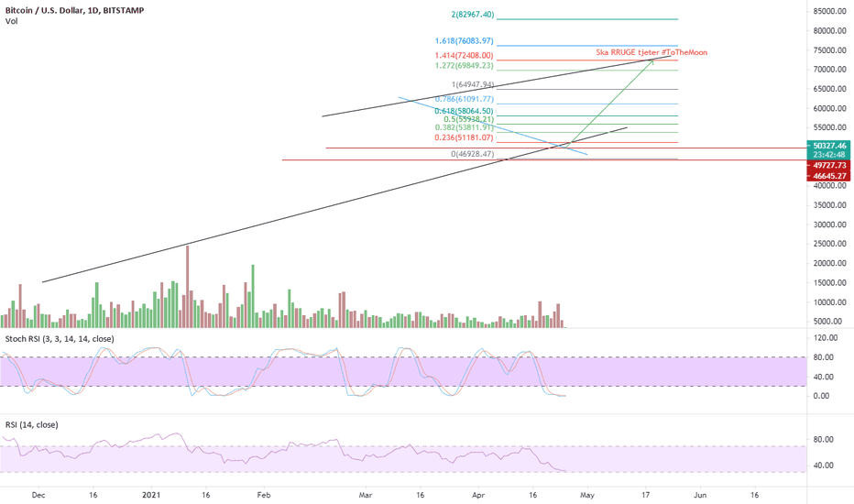Image resolution: width=854 pixels, height=504 pixels.
Task: Click the countdown timer 23:42:48
Action: coord(829,155)
